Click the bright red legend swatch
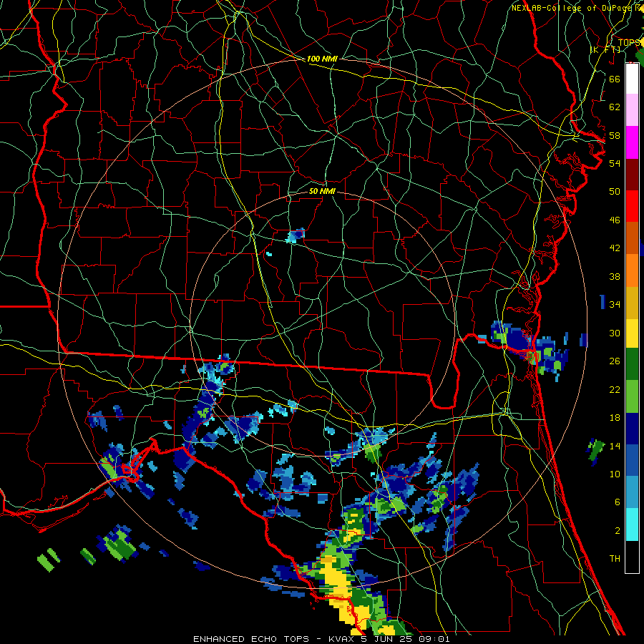644x644 pixels. click(x=632, y=206)
